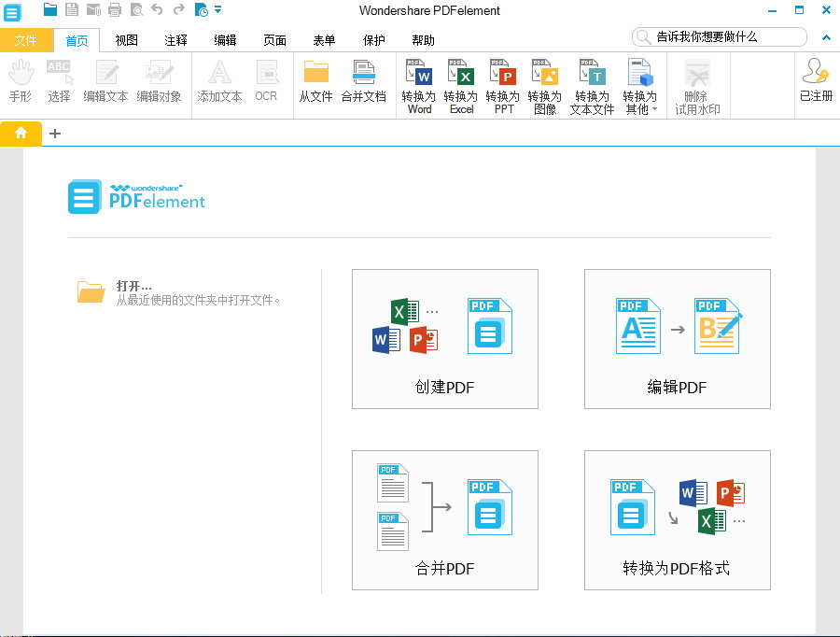840x637 pixels.
Task: Choose the Convert to Text File icon
Action: 592,75
